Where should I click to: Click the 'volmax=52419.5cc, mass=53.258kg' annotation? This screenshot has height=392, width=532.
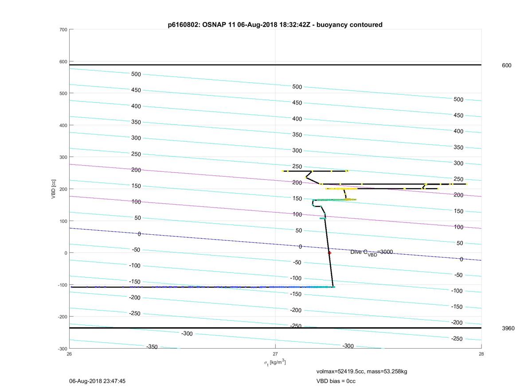coord(361,371)
